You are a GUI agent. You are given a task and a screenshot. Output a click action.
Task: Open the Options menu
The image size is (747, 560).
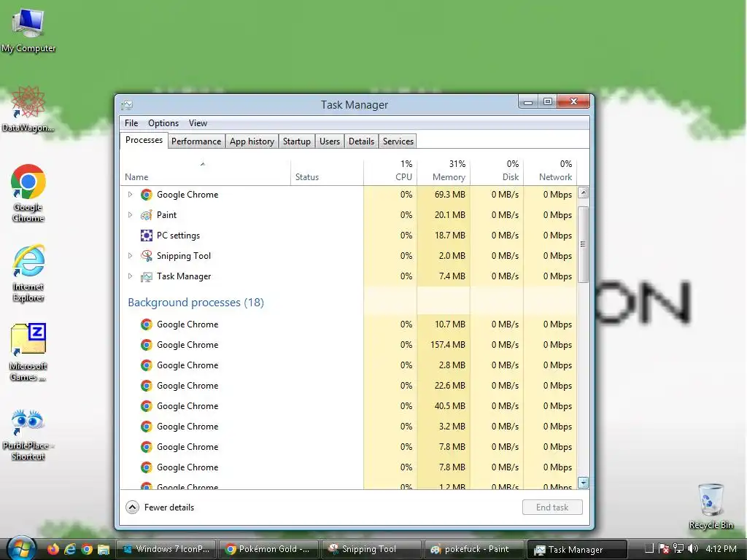point(163,122)
